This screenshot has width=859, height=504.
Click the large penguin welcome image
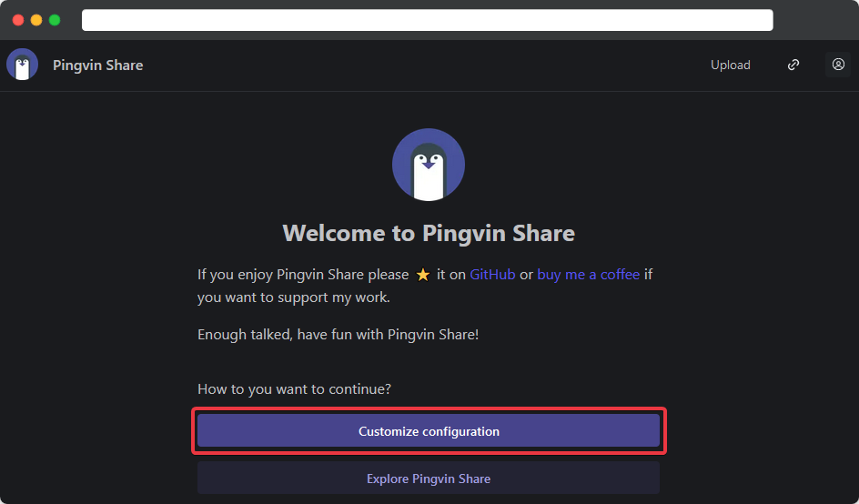429,165
